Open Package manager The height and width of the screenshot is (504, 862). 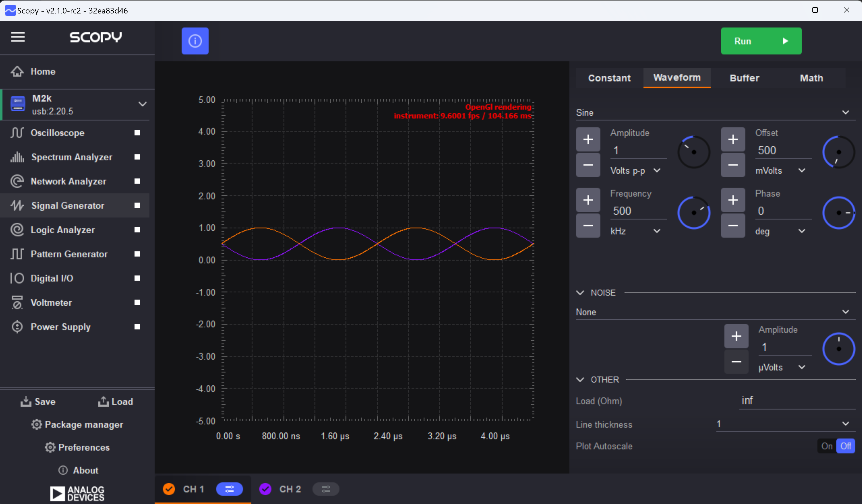[x=77, y=424]
